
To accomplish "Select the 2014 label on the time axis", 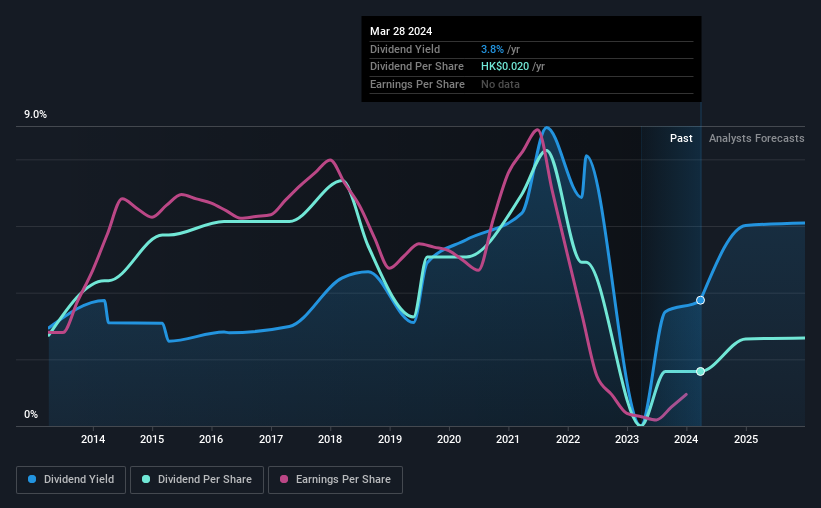I will coord(93,439).
